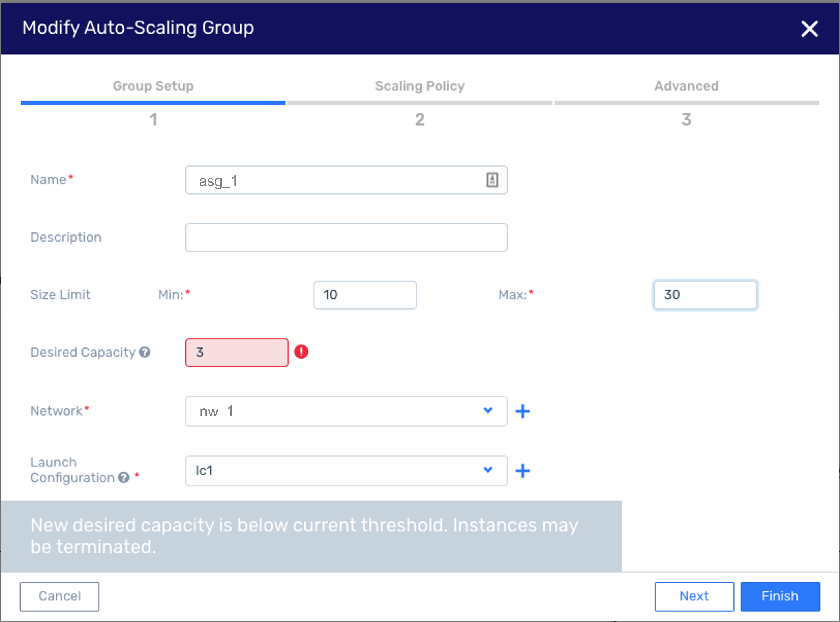Expand the Network dropdown showing nw_1
Viewport: 840px width, 622px height.
coord(346,411)
